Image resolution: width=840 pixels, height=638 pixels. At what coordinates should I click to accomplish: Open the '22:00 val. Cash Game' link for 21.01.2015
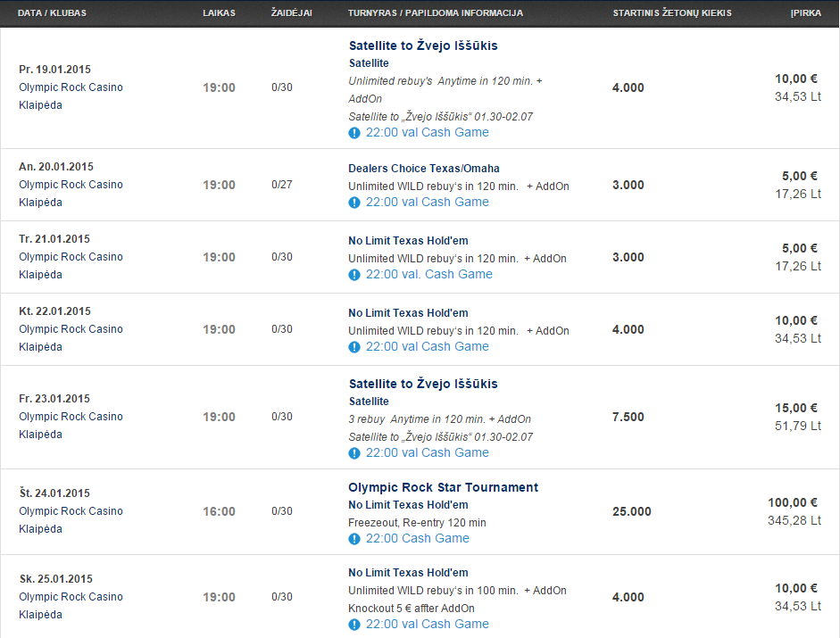pyautogui.click(x=429, y=274)
